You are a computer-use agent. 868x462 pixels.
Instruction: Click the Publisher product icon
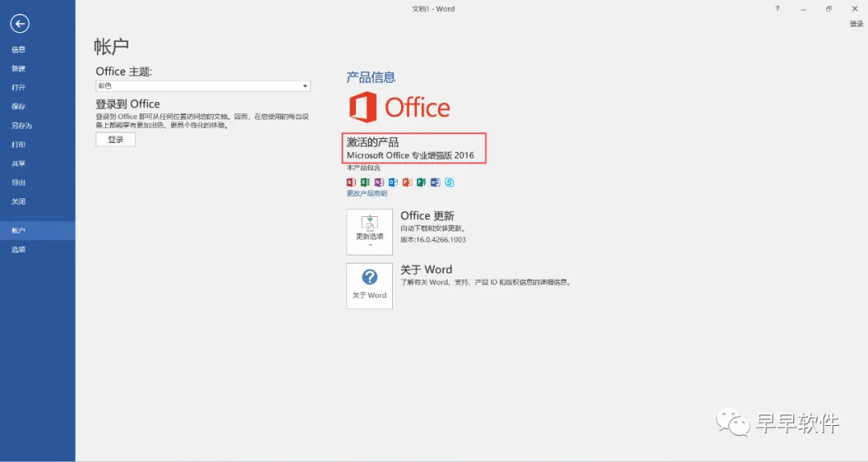click(421, 182)
